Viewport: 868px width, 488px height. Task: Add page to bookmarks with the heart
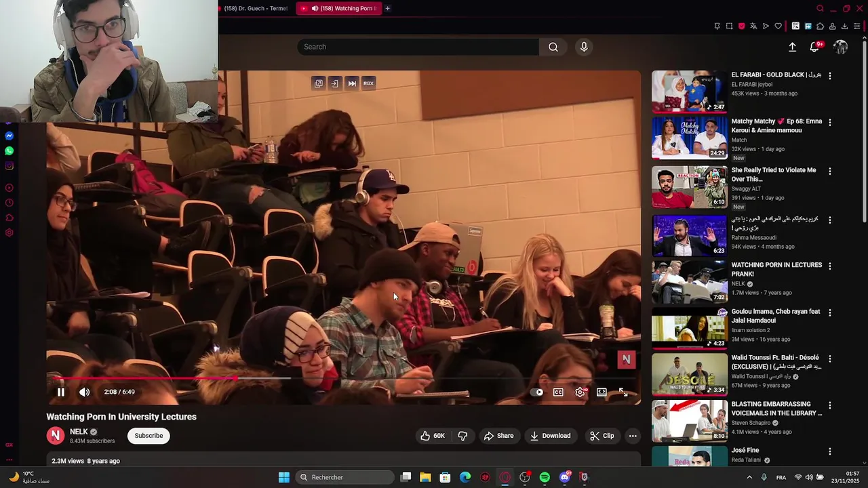click(x=778, y=26)
